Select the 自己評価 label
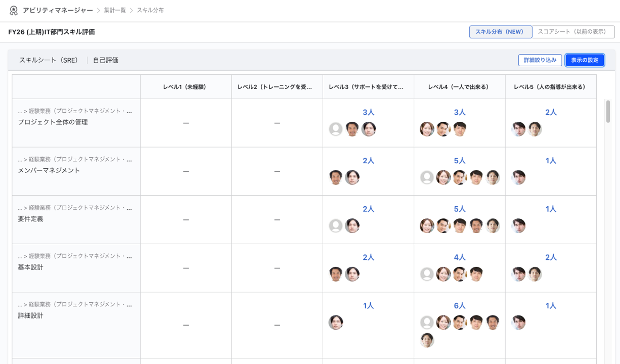 (106, 60)
